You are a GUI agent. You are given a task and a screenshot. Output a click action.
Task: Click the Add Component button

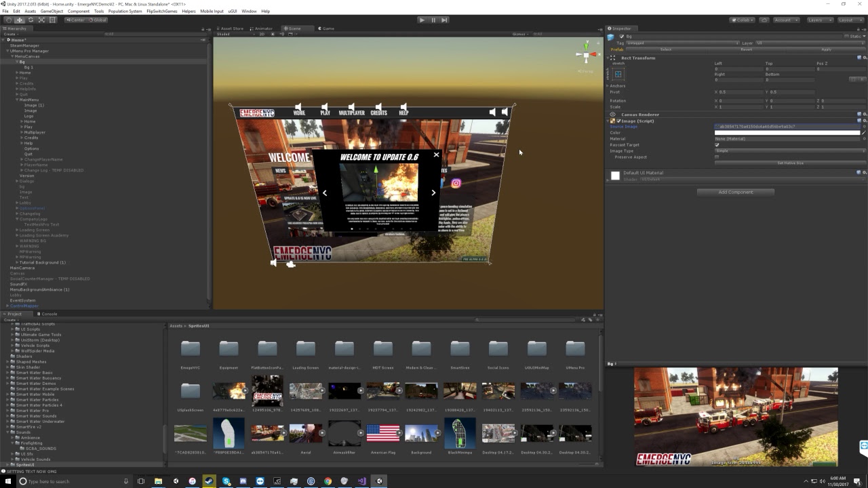tap(736, 192)
